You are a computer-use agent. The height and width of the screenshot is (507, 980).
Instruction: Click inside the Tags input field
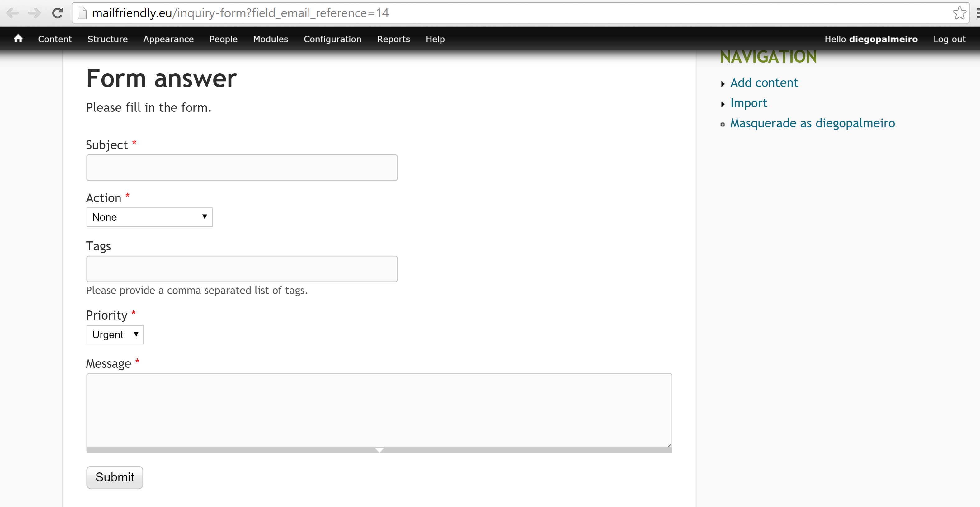(x=242, y=269)
